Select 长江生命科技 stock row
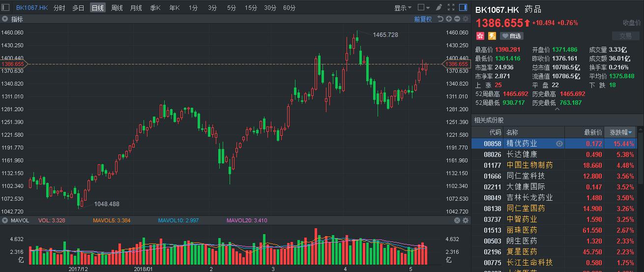This screenshot has width=644, height=272. pos(554,263)
